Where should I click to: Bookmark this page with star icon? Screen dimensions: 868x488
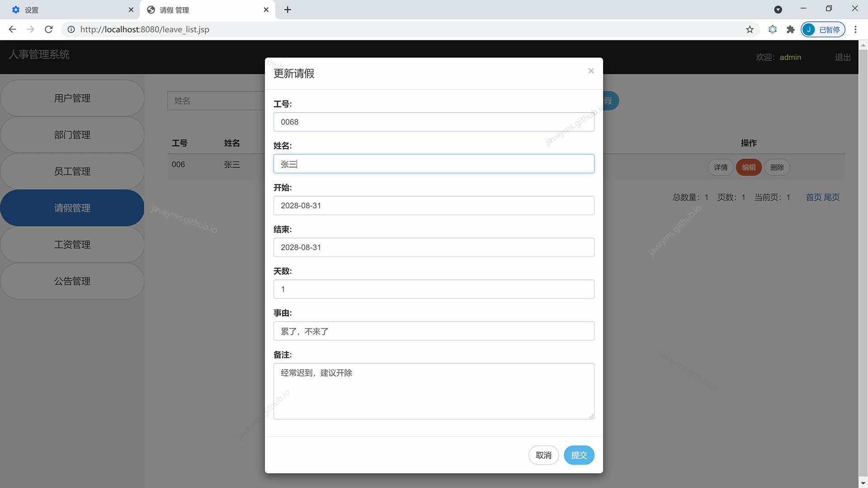click(x=750, y=29)
